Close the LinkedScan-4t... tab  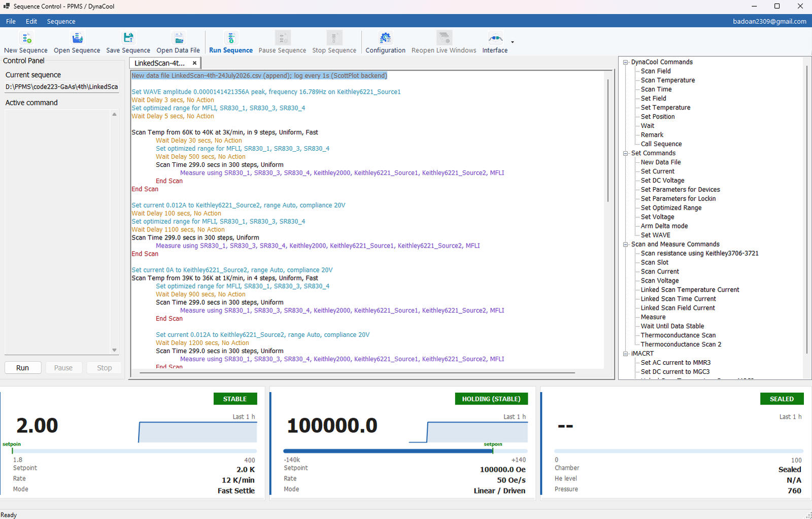194,63
